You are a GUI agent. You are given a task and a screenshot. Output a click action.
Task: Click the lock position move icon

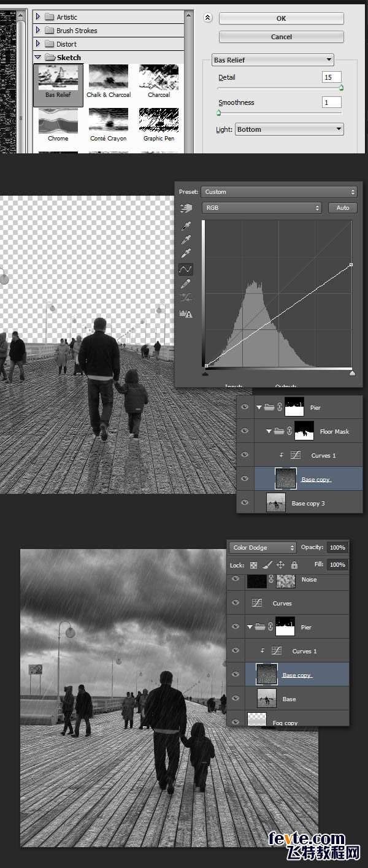coord(280,565)
